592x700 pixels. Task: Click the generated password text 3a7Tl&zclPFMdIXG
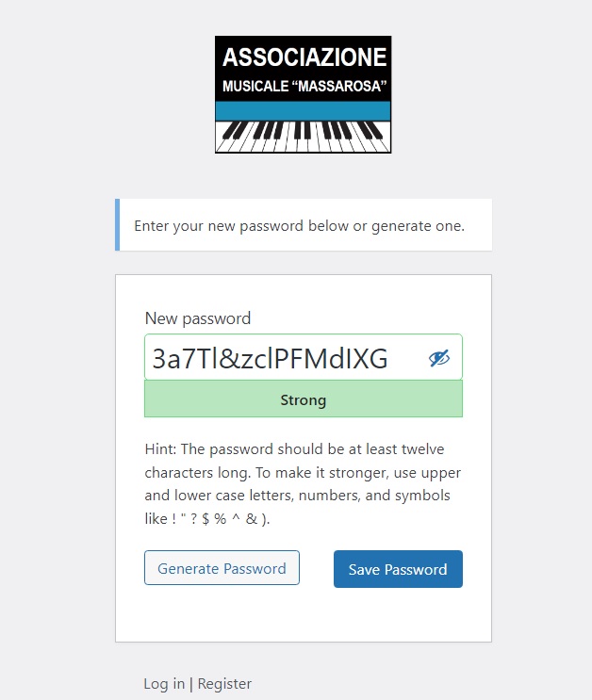pyautogui.click(x=270, y=358)
